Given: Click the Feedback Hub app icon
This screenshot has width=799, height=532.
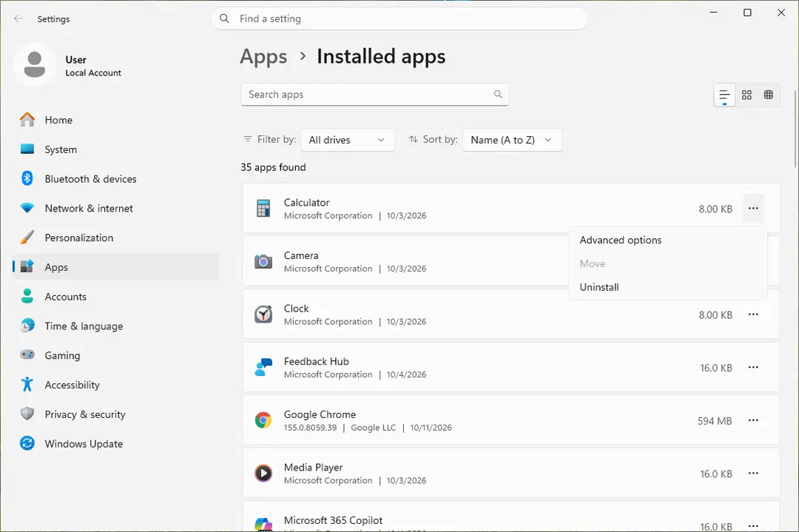Looking at the screenshot, I should point(263,368).
